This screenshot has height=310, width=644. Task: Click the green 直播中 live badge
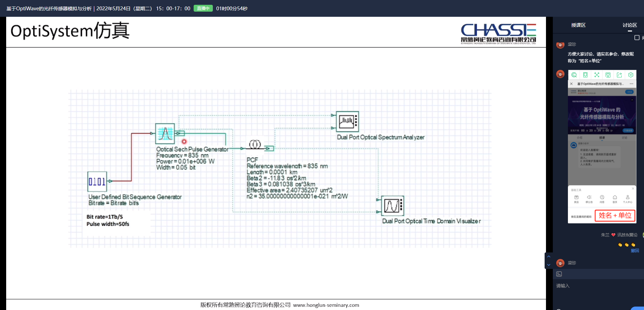(203, 8)
